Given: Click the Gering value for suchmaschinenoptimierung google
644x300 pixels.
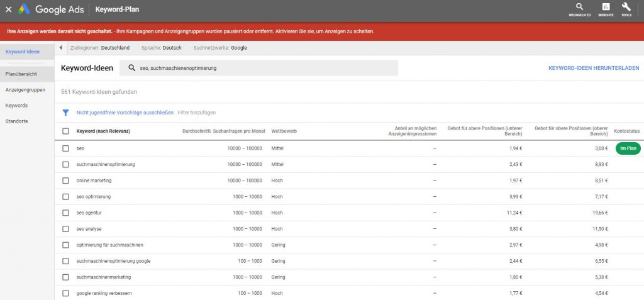Looking at the screenshot, I should [x=278, y=261].
